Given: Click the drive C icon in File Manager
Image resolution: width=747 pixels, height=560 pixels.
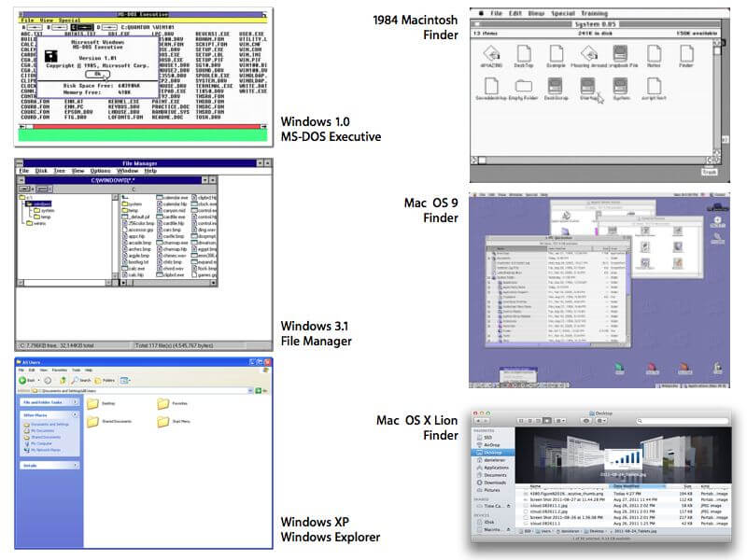Looking at the screenshot, I should 42,189.
